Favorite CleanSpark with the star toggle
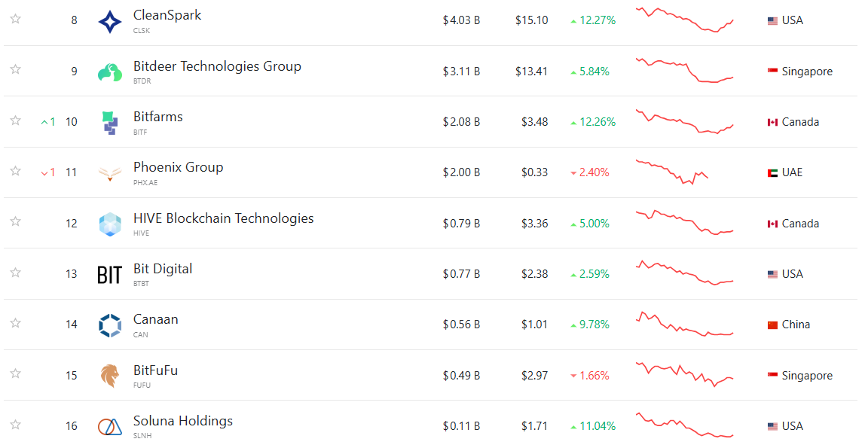868x448 pixels. [15, 19]
